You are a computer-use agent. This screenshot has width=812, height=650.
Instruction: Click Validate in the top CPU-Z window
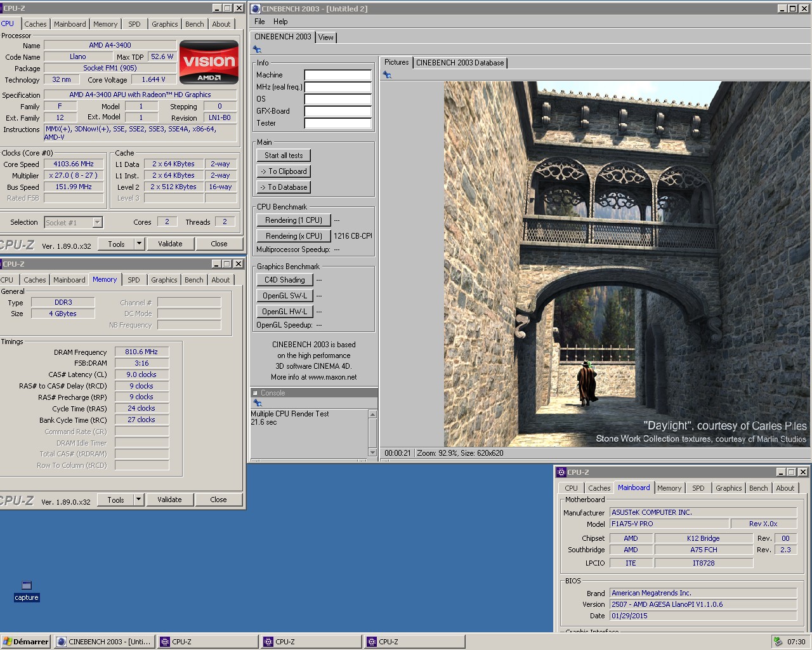click(170, 244)
